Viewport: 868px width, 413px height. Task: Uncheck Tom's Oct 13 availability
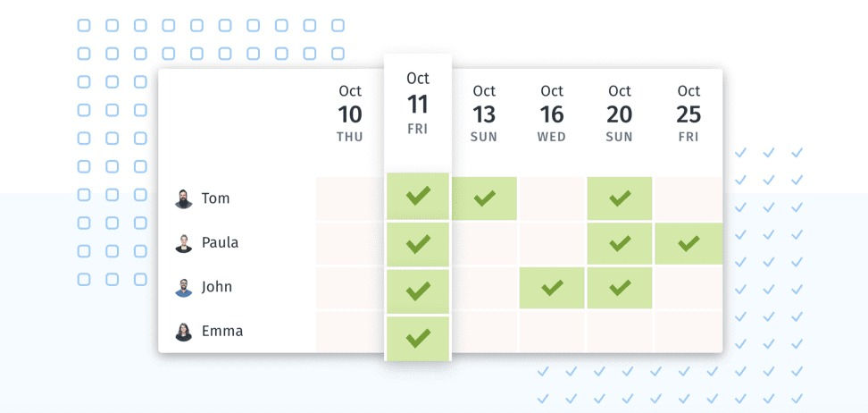484,198
